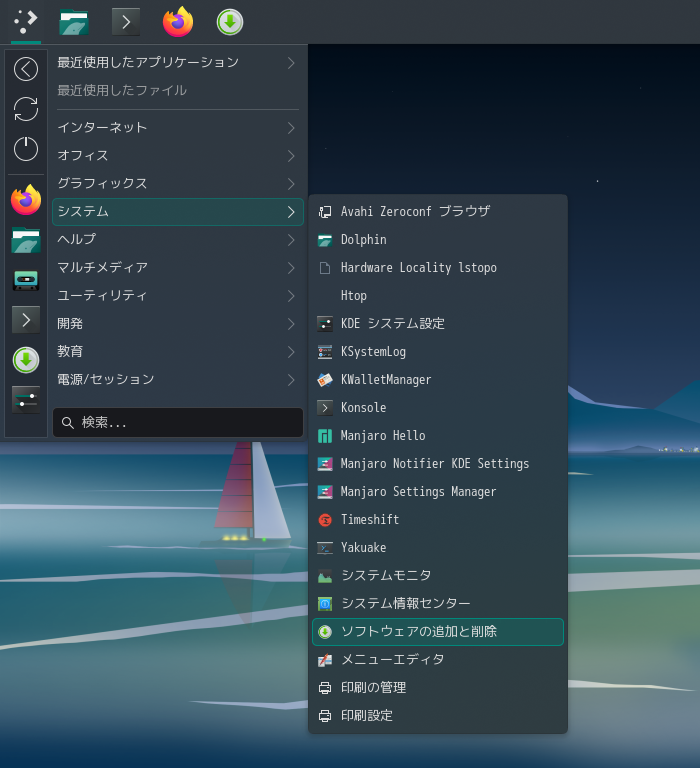The height and width of the screenshot is (768, 700).
Task: Expand the ヘルプ category arrow
Action: click(x=291, y=240)
